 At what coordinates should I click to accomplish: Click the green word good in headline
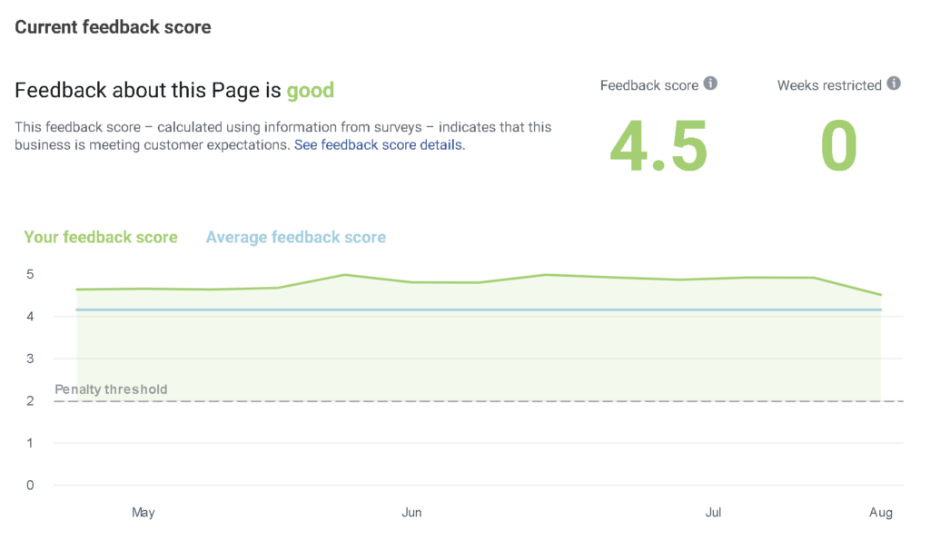click(311, 91)
